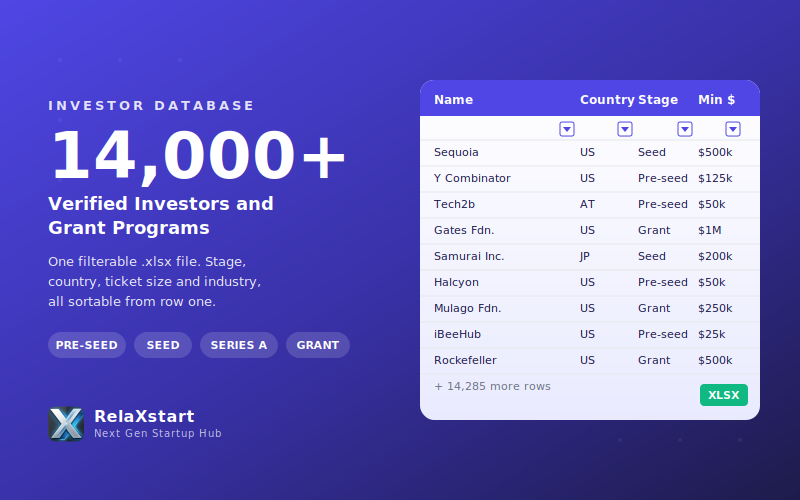Click Grant stage cell for Rockefeller
The height and width of the screenshot is (500, 800).
(x=654, y=360)
